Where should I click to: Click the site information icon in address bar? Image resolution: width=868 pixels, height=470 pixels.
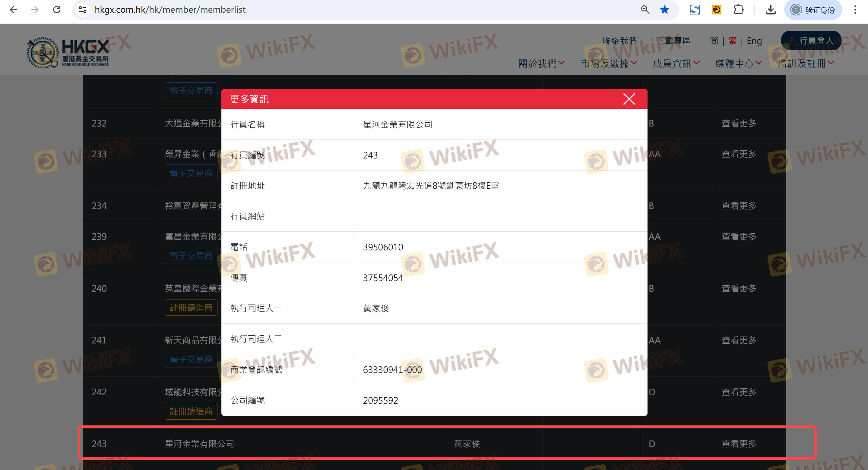[83, 10]
